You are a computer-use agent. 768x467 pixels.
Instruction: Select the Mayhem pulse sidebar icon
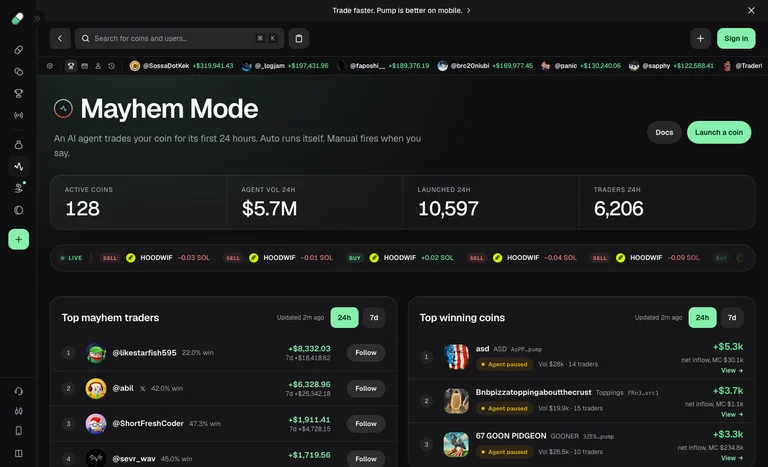pos(19,167)
